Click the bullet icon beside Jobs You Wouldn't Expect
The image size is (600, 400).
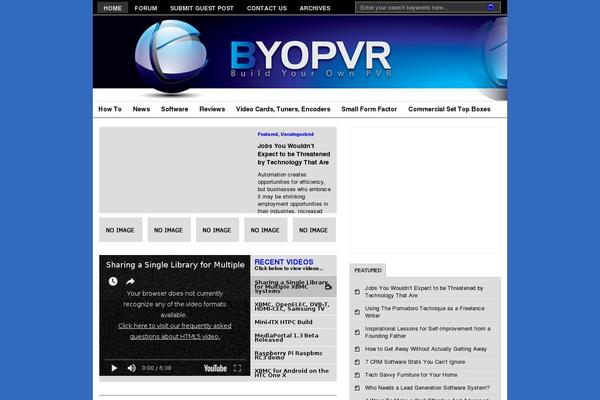357,292
